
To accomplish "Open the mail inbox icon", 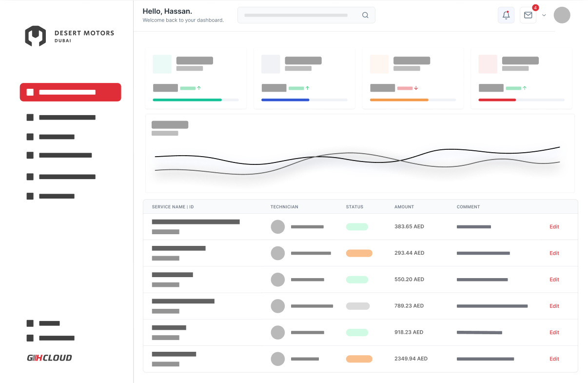I will (x=528, y=15).
